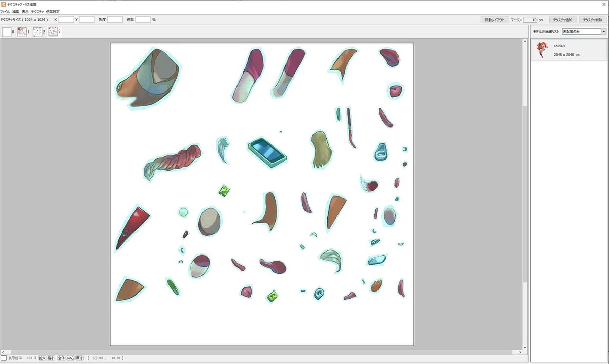Click the horizontal scrollbar left arrow
Viewport: 609px width, 364px height.
3,352
